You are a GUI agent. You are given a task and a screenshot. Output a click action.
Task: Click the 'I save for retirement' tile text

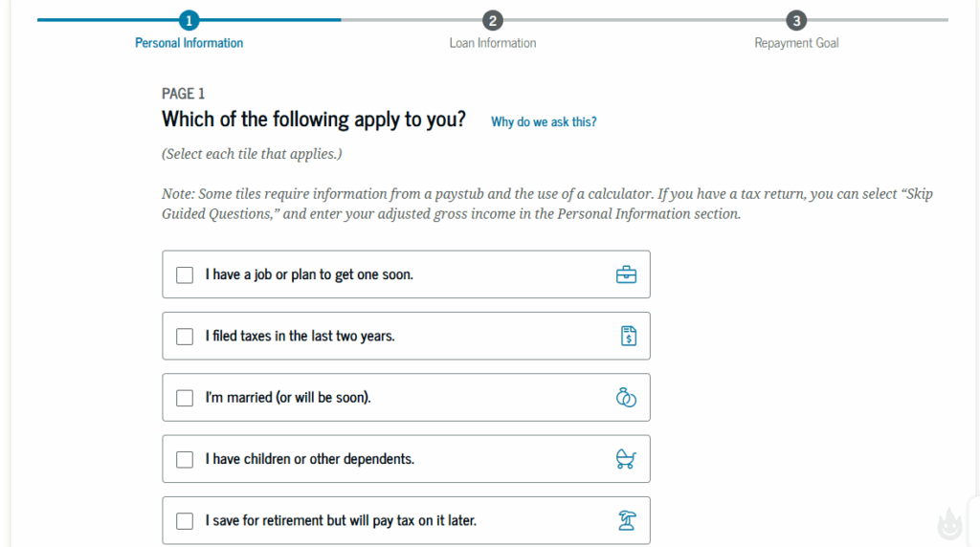(341, 520)
